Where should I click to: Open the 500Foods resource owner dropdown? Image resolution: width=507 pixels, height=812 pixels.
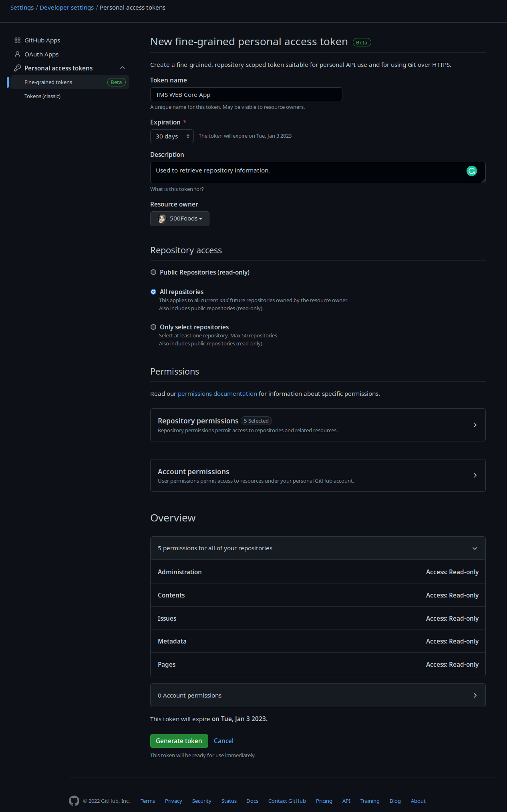180,219
